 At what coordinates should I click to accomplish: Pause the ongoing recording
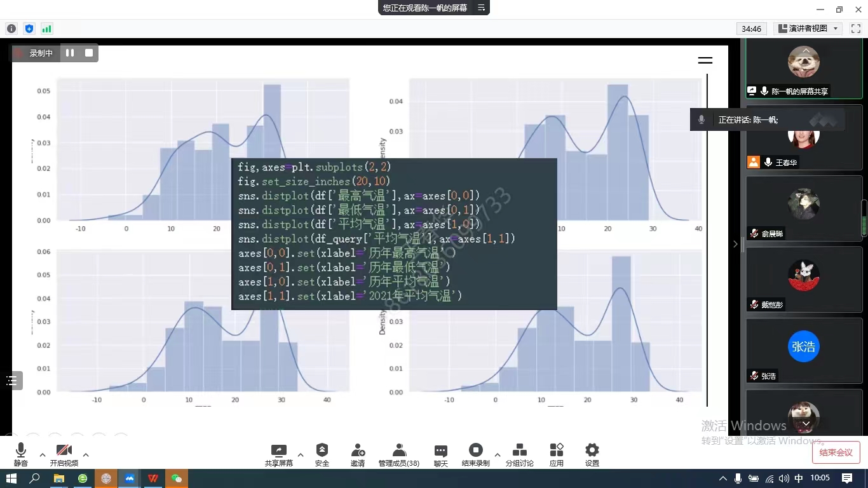point(70,53)
